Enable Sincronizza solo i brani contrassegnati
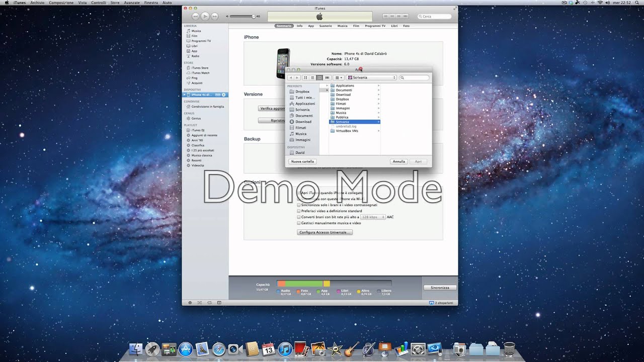The image size is (644, 362). [299, 205]
